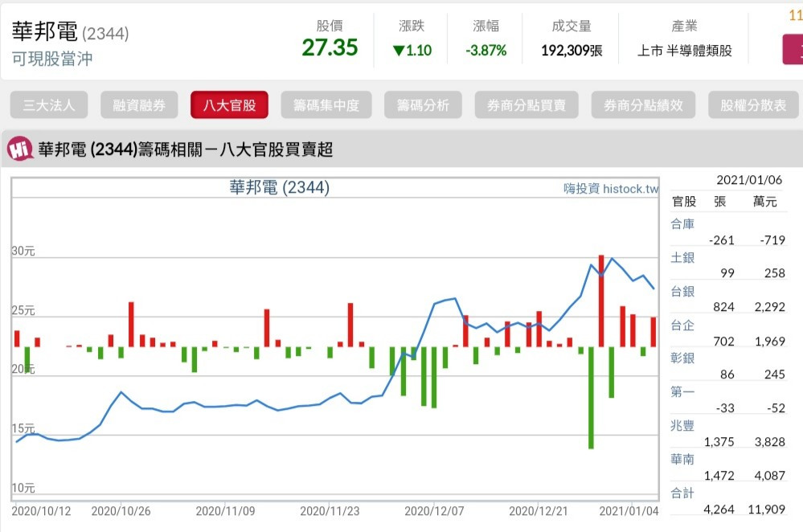Open the 三大法人 tab
803x532 pixels.
[49, 105]
